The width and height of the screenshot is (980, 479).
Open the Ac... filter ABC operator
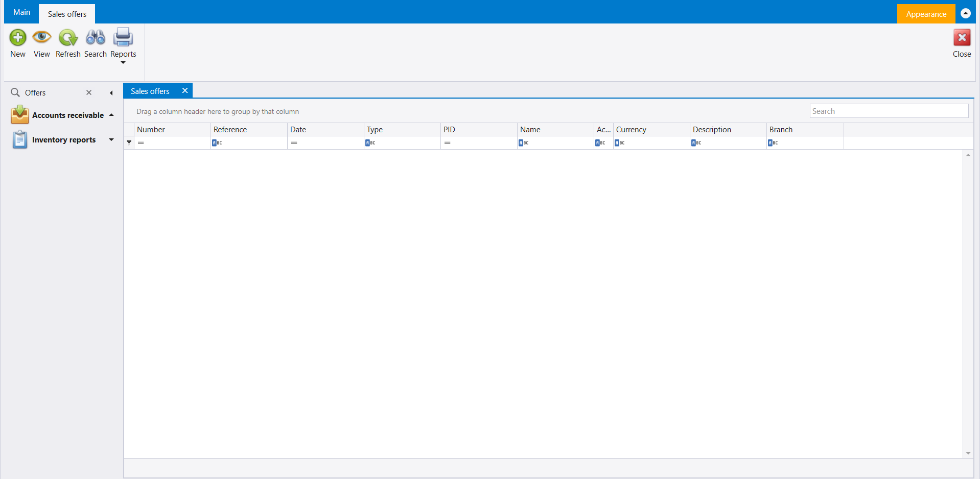coord(600,143)
